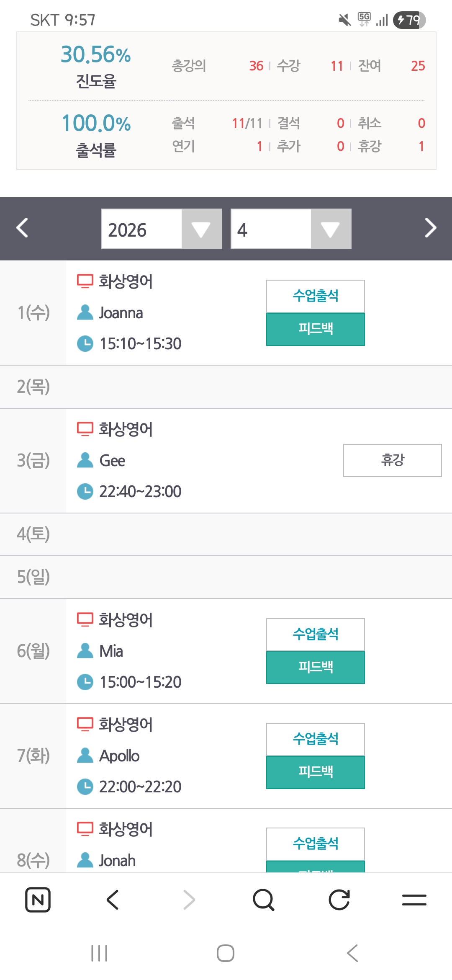Image resolution: width=452 pixels, height=980 pixels.
Task: Click 수업출석 for Jonah's class
Action: 316,843
